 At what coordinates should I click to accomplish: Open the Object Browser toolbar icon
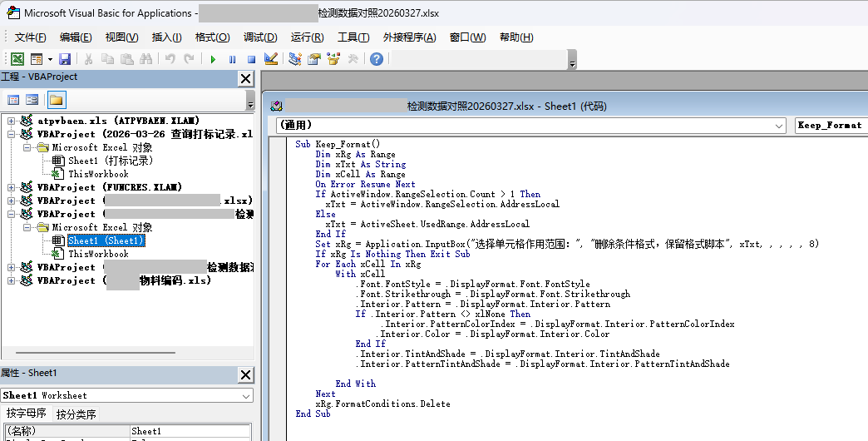click(x=333, y=59)
